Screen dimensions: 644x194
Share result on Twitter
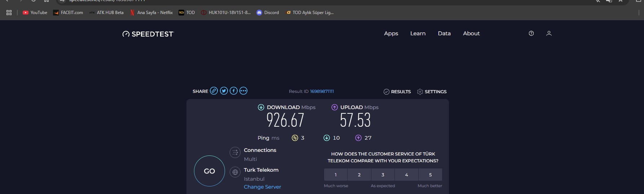(x=224, y=91)
